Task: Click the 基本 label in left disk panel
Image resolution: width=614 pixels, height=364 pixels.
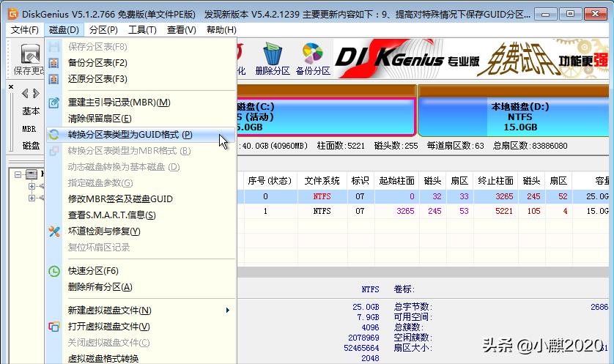Action: [x=31, y=111]
